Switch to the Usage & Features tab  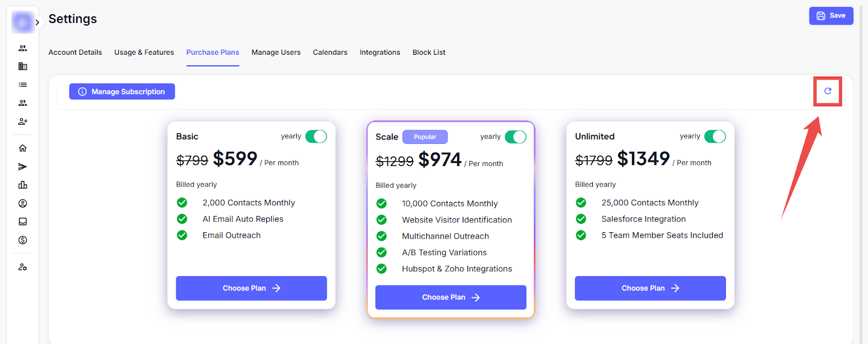(144, 53)
